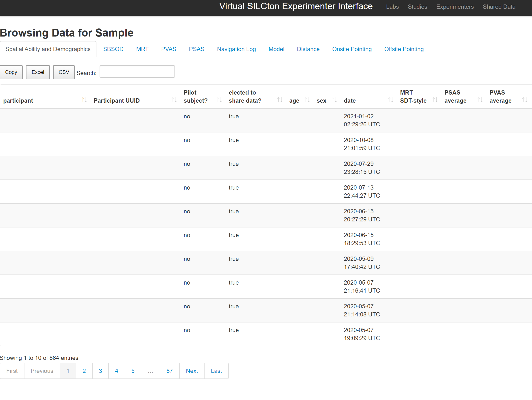The height and width of the screenshot is (400, 532).
Task: Click the sex column sort arrows
Action: (x=334, y=100)
